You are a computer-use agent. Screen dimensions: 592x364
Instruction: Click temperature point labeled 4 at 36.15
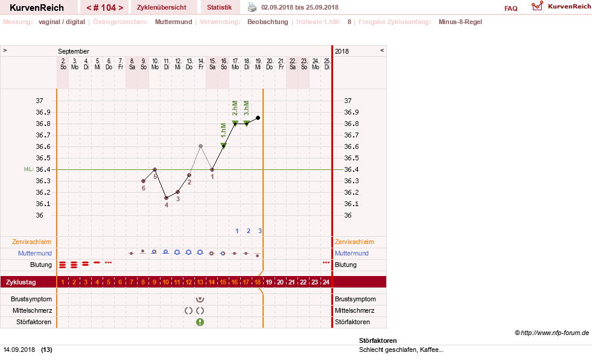tap(166, 198)
